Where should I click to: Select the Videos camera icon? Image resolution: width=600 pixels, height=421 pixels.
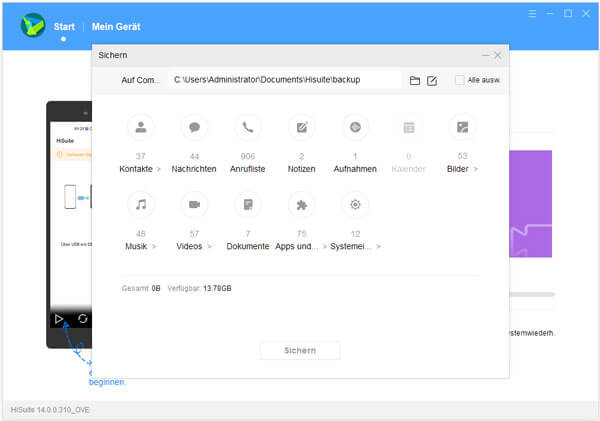[x=194, y=204]
